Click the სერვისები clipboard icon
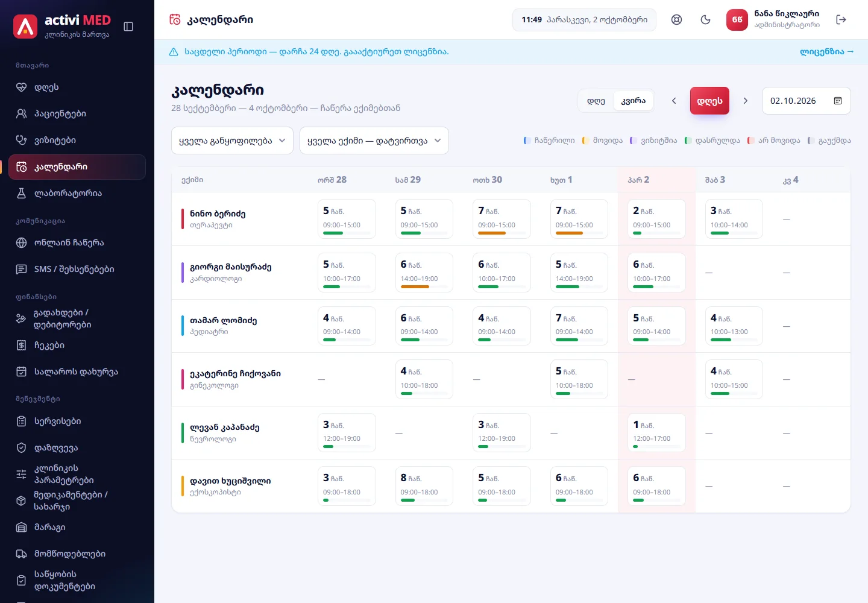Screen dimensions: 868x603 [22, 421]
